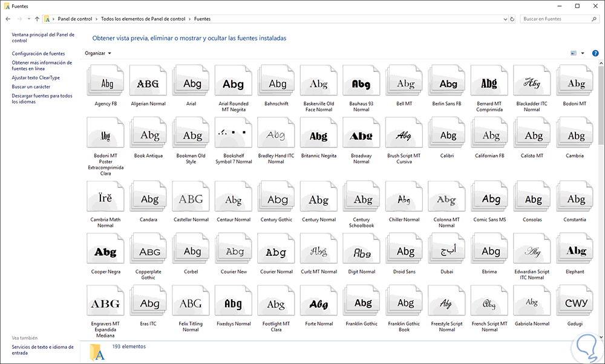Go up one folder level
Viewport: 605px width, 364px height.
[x=38, y=19]
